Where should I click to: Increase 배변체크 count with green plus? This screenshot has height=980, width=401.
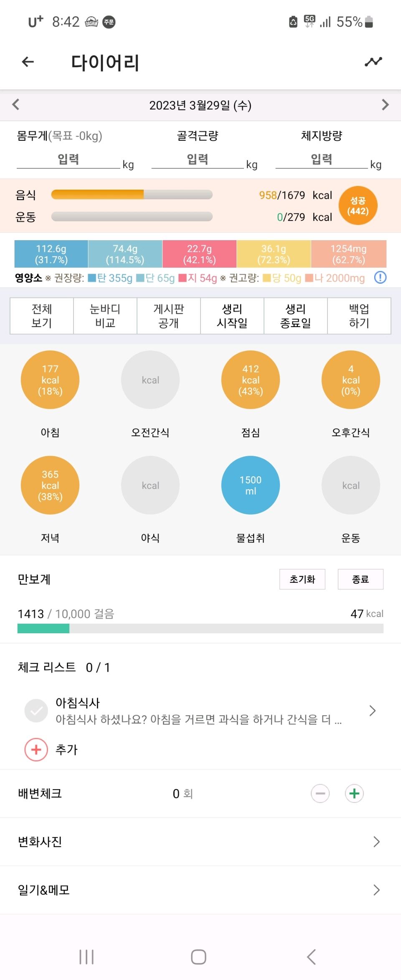tap(354, 793)
